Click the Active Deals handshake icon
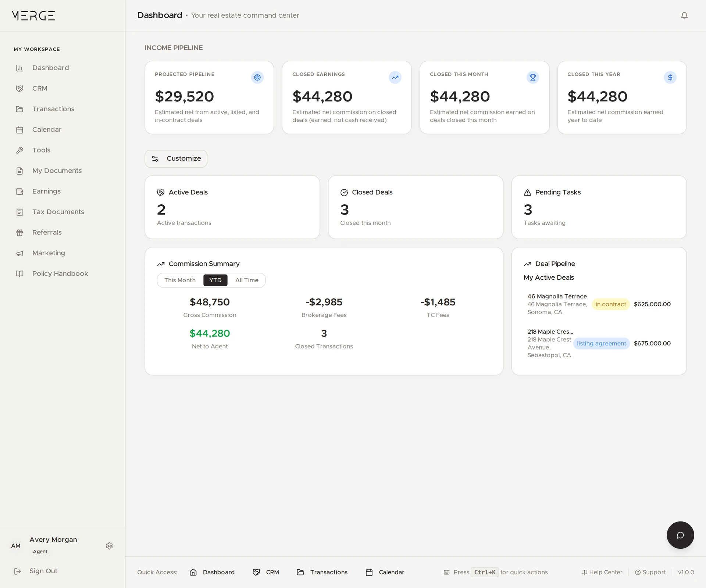The height and width of the screenshot is (588, 706). (x=161, y=193)
